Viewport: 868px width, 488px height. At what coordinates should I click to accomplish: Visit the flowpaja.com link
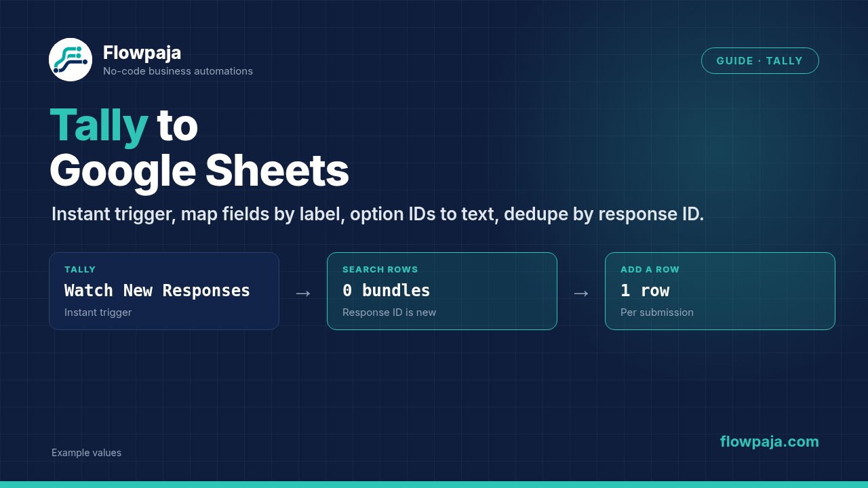pos(769,442)
